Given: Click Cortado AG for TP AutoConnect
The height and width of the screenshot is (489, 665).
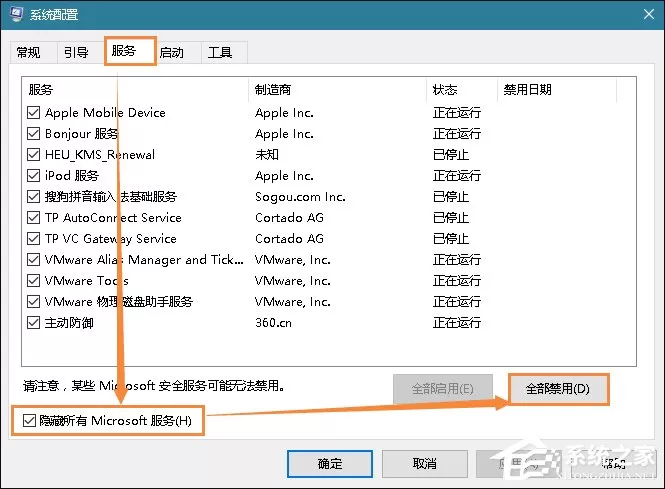Looking at the screenshot, I should (289, 218).
